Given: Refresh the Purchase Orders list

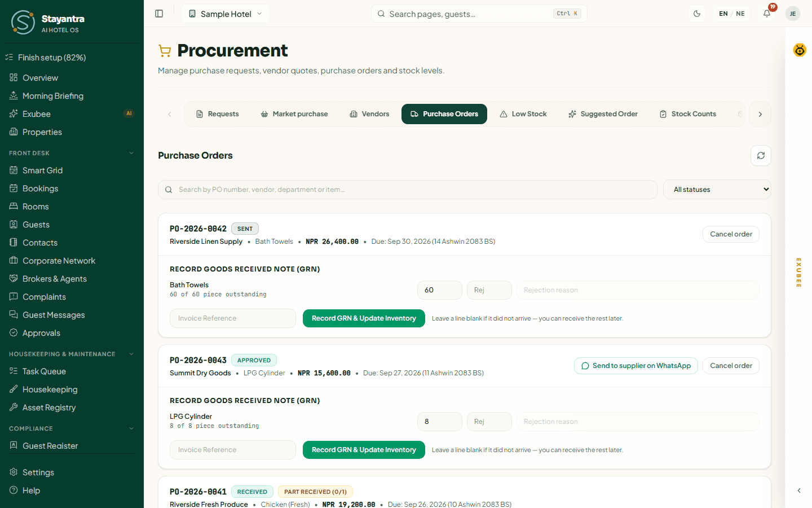Looking at the screenshot, I should point(761,156).
